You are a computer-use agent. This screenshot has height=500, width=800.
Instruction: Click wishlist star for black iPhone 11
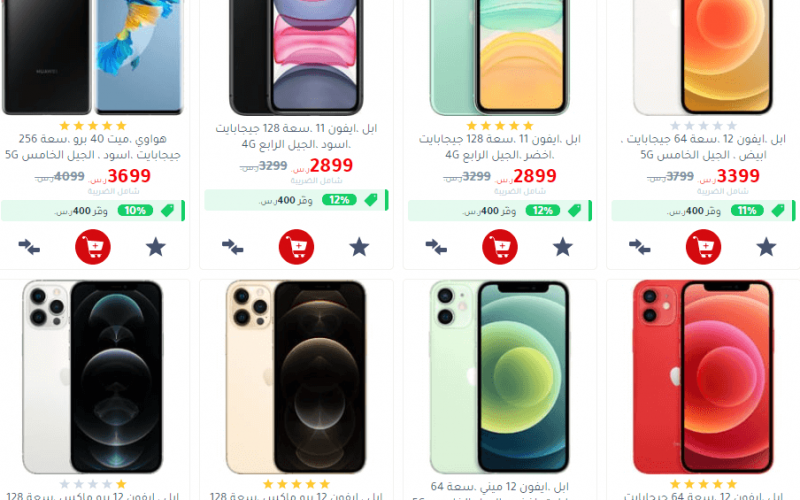[x=359, y=247]
